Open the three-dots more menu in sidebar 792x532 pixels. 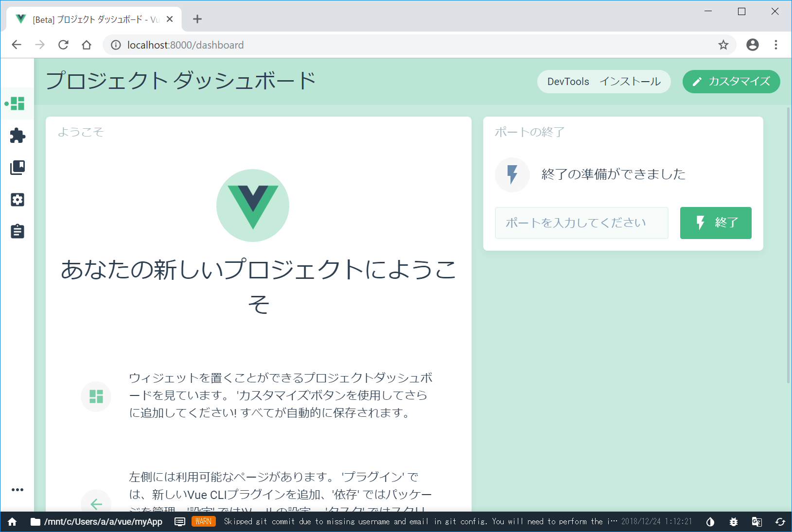[18, 490]
